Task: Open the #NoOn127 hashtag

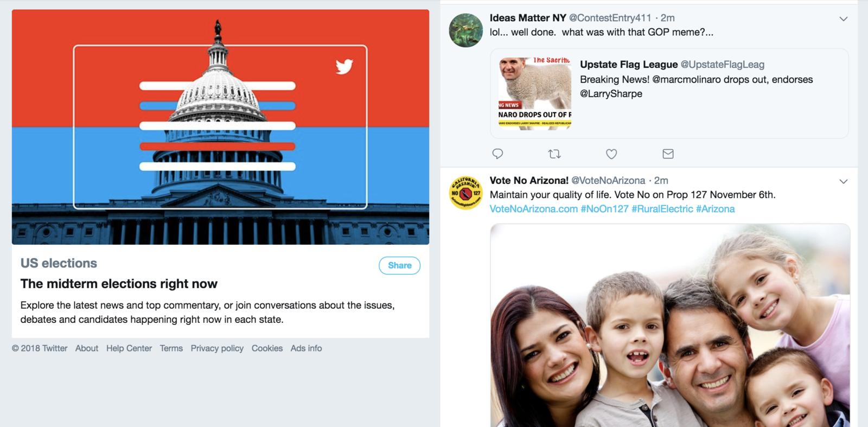Action: pyautogui.click(x=604, y=209)
